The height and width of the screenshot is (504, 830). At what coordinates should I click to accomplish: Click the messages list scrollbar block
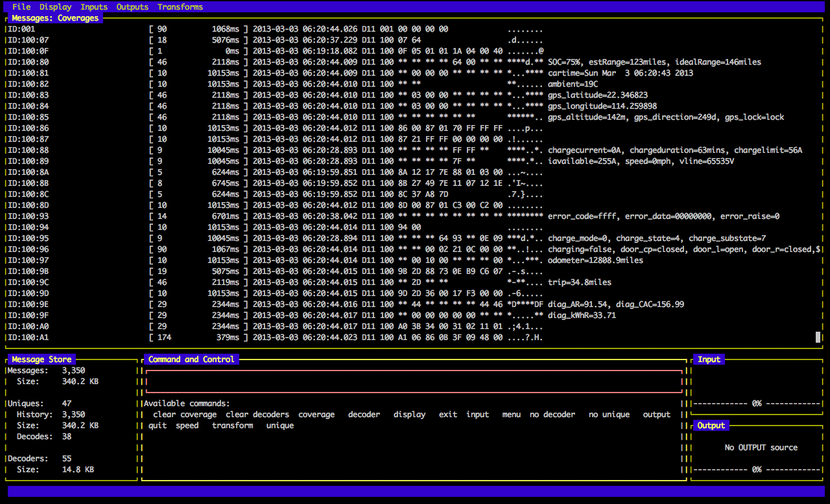click(818, 337)
